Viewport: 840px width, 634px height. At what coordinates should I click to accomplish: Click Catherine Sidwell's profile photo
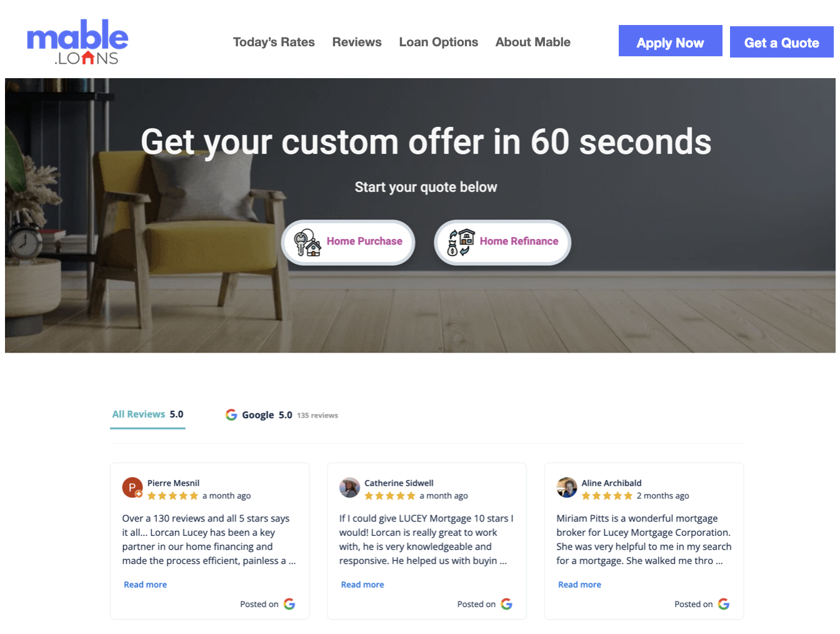coord(349,488)
